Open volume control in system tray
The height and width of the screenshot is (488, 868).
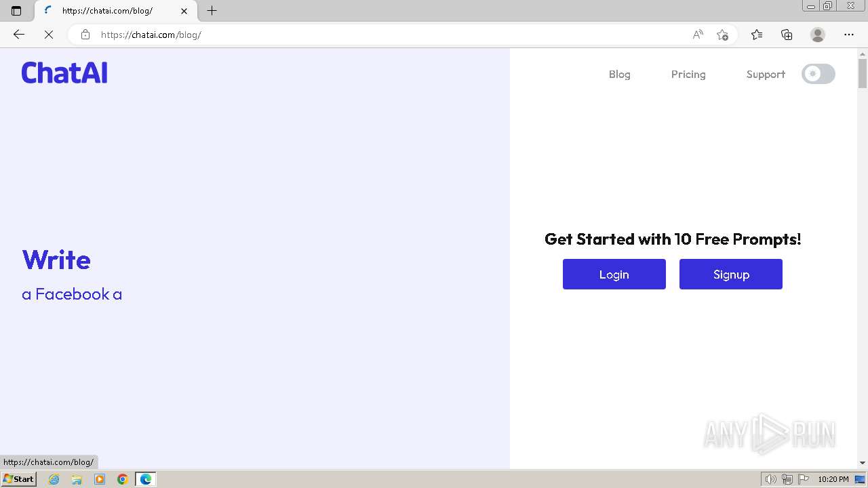pos(771,479)
